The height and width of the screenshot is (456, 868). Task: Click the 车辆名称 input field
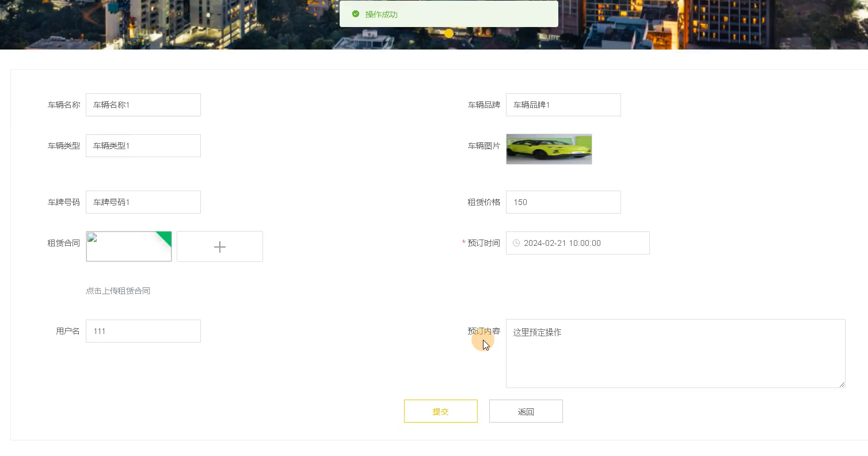[x=143, y=105]
